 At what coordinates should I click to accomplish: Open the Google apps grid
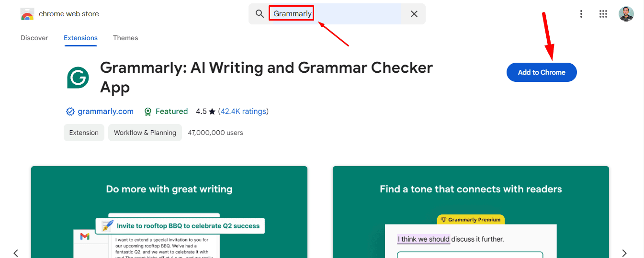pos(603,14)
